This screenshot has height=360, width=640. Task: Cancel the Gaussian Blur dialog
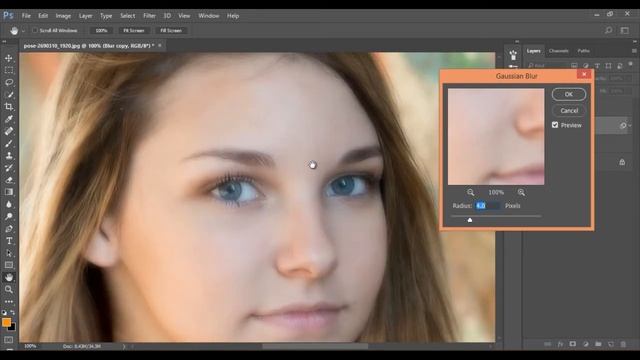pos(569,111)
